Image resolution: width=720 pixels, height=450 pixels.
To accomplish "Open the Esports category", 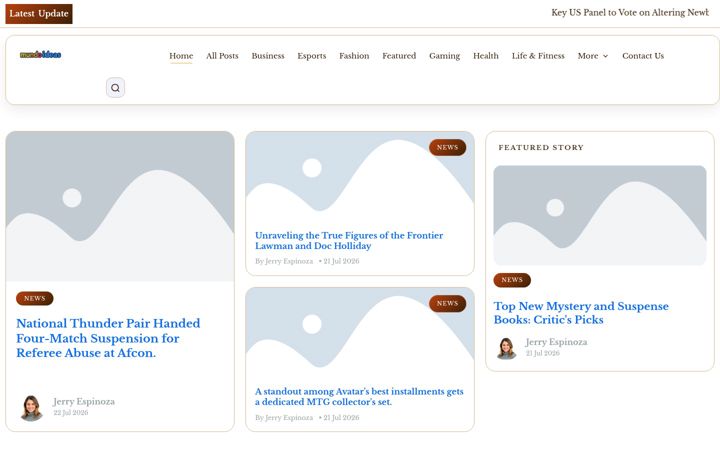I will pyautogui.click(x=312, y=56).
